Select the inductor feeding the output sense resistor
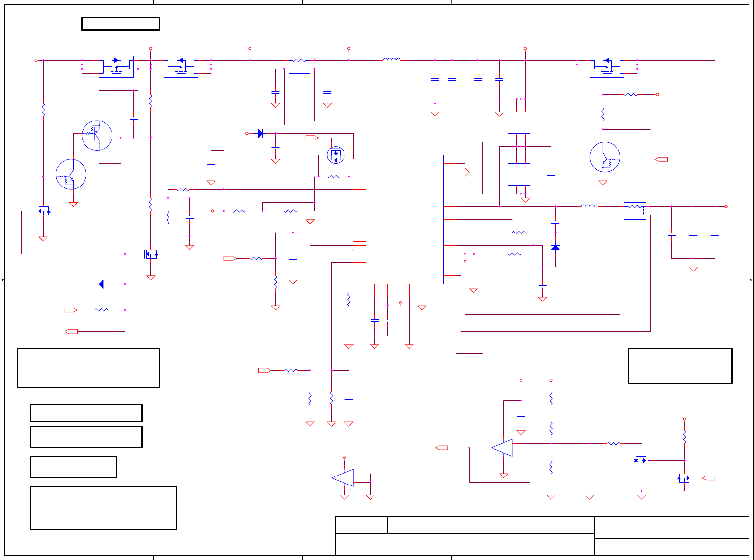This screenshot has width=754, height=560. pos(590,206)
